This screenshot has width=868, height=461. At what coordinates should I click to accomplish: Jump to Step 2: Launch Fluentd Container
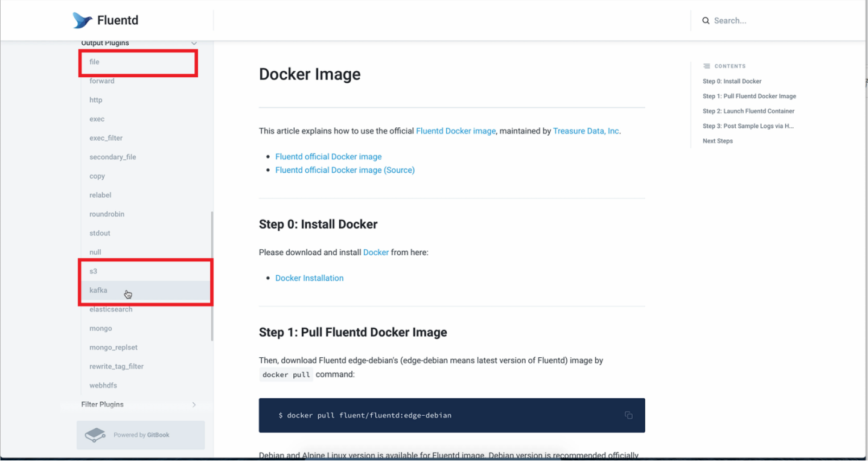[748, 111]
